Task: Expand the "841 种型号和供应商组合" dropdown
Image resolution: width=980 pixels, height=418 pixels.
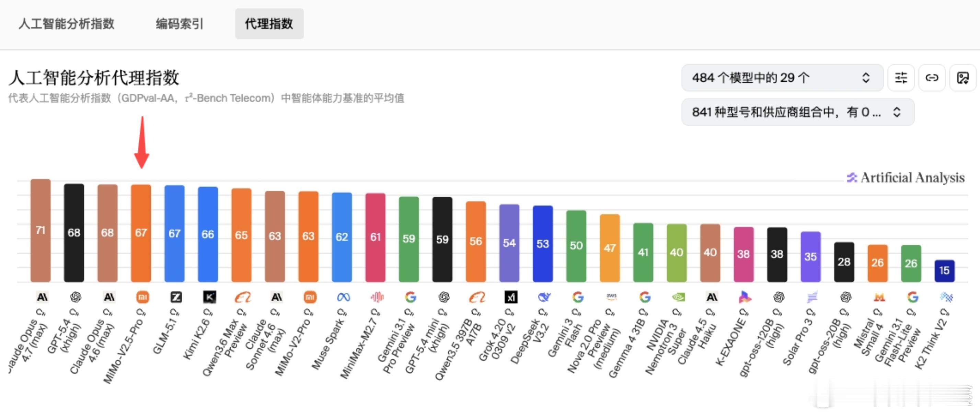Action: (x=797, y=112)
